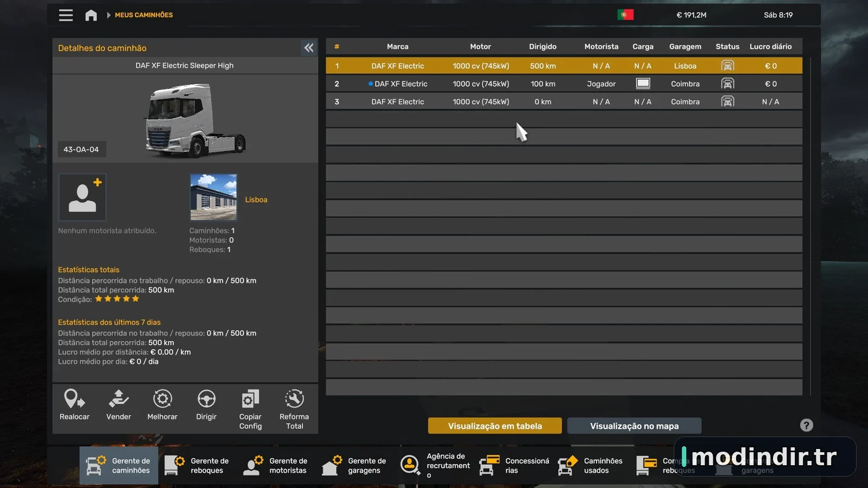Viewport: 868px width, 488px height.
Task: Click the Detalhes do caminhão panel title
Action: (x=102, y=48)
